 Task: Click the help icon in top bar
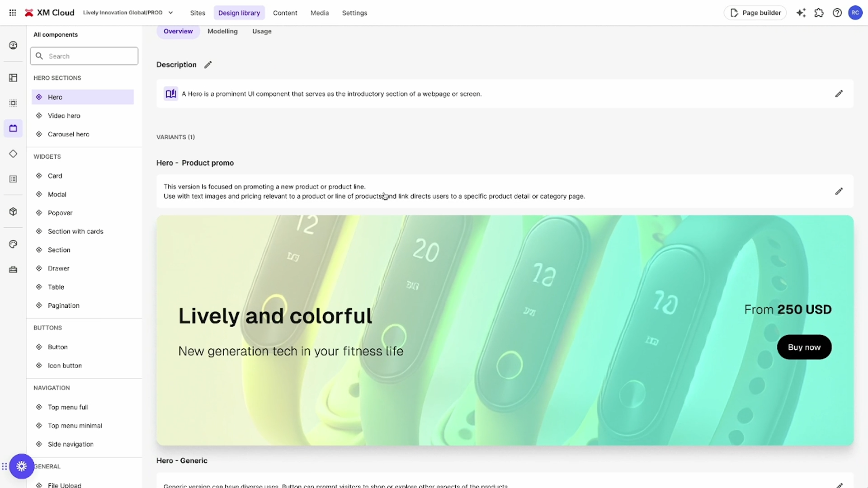(837, 13)
